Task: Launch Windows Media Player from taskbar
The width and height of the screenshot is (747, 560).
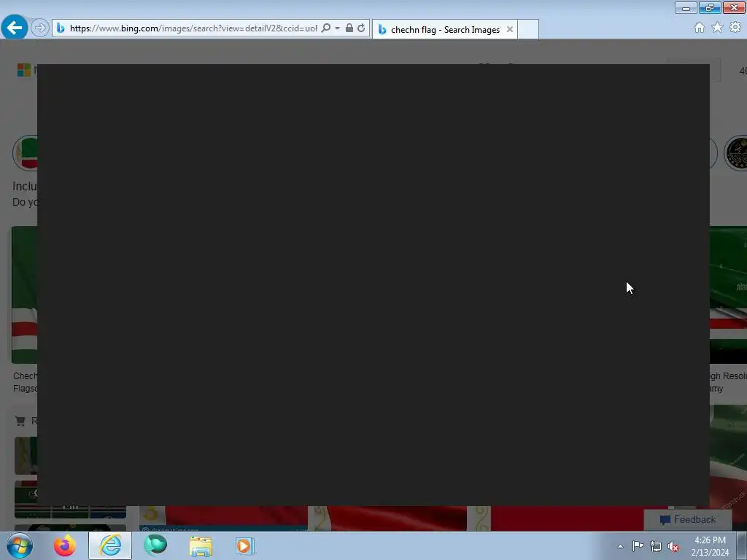Action: tap(245, 546)
